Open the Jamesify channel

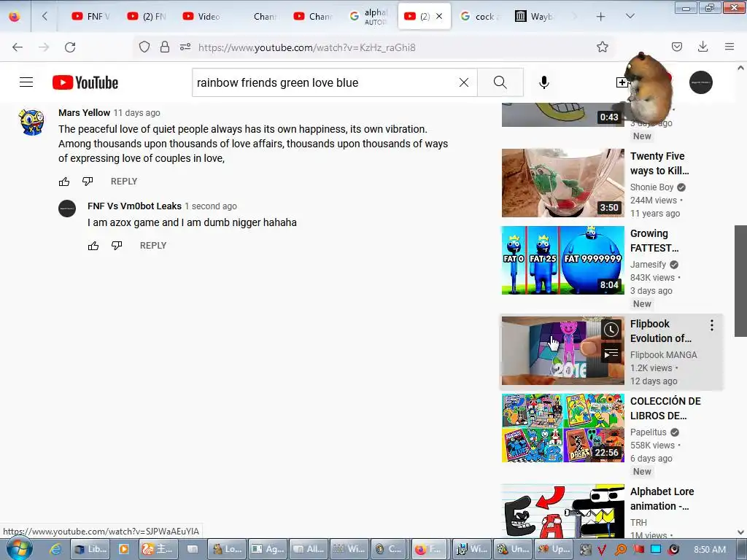click(648, 264)
